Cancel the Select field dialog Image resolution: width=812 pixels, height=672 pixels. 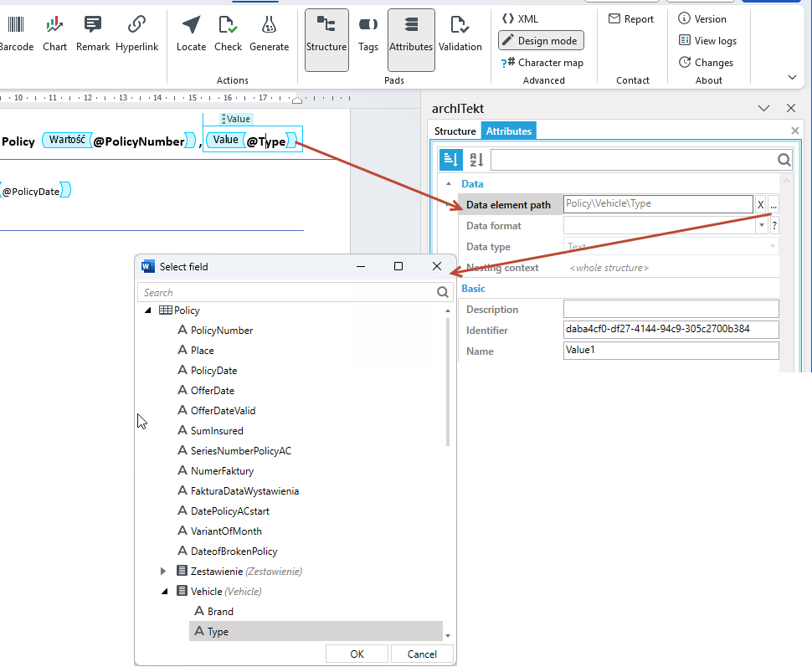(x=422, y=654)
